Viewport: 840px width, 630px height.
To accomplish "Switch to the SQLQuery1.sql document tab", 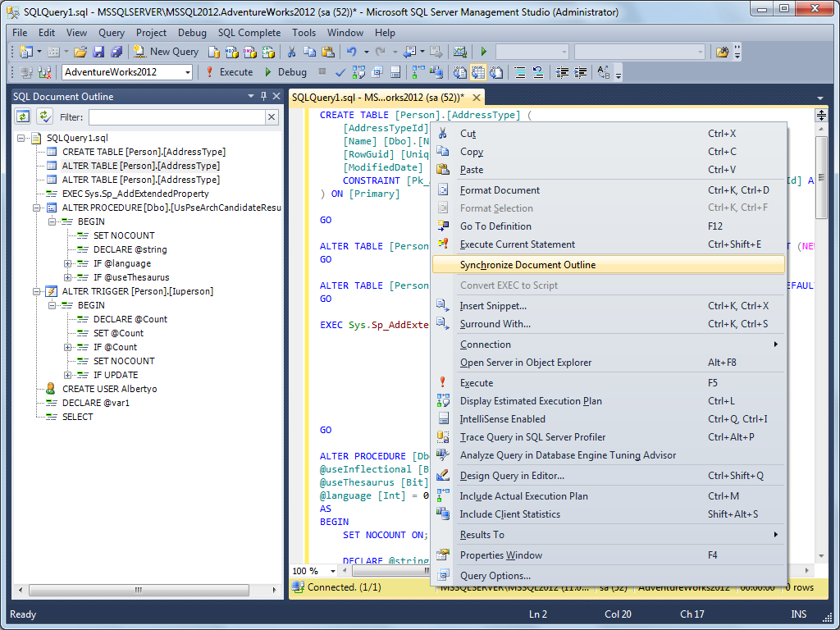I will [x=378, y=98].
